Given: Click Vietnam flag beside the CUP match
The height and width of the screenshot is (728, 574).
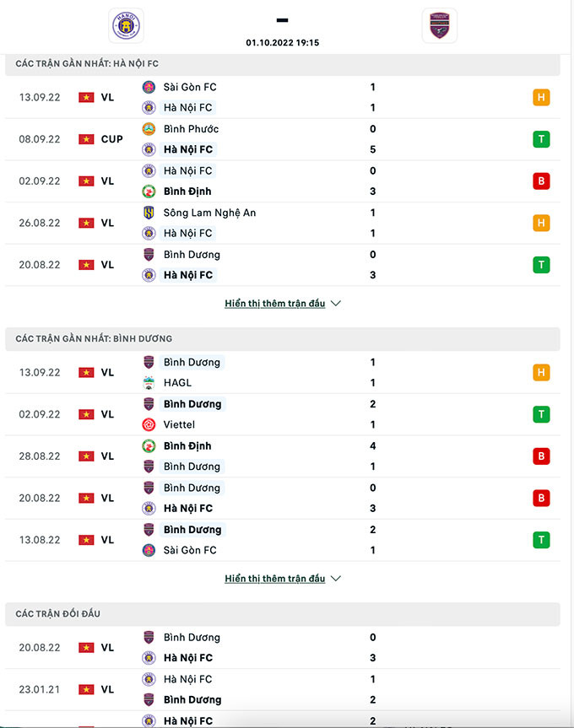Looking at the screenshot, I should point(86,139).
